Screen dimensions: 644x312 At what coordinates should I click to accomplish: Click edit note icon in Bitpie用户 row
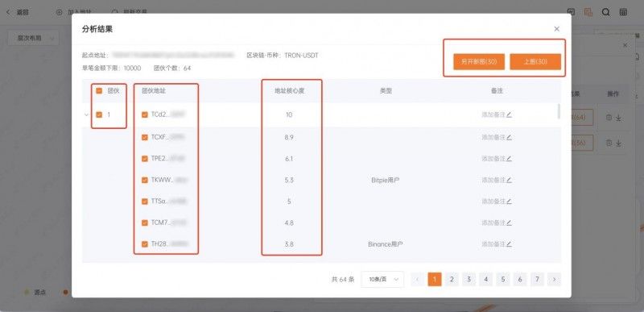[x=510, y=180]
